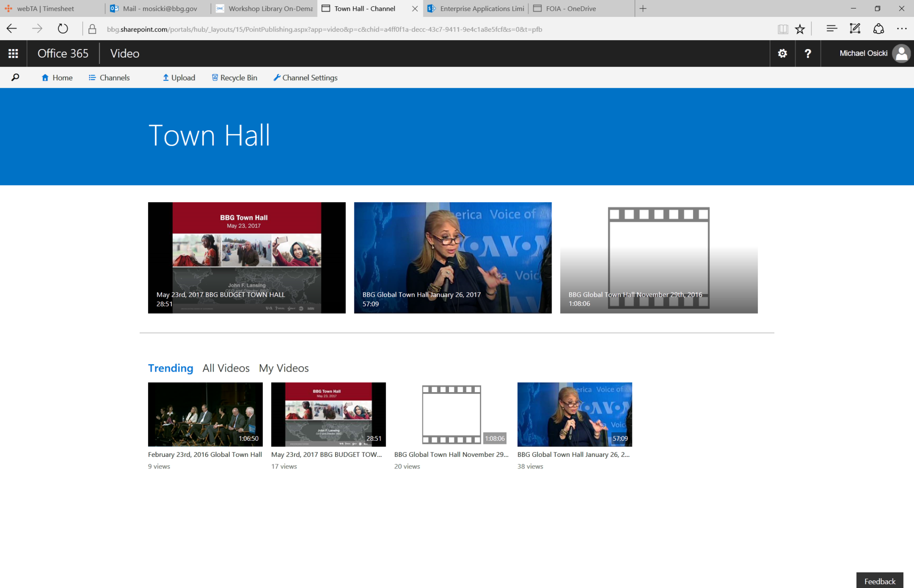Open featured May 23rd 2017 Budget Town Hall

[247, 257]
